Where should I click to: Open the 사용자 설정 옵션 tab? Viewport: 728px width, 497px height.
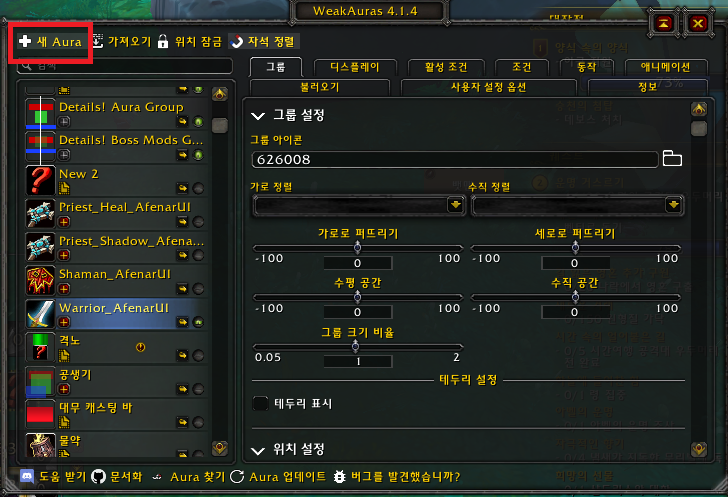tap(488, 87)
